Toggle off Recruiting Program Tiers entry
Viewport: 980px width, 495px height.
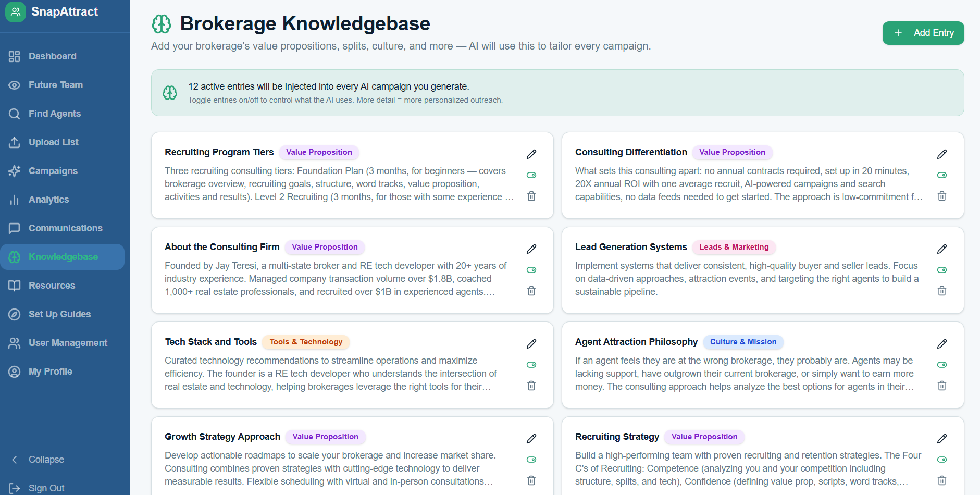click(x=531, y=175)
